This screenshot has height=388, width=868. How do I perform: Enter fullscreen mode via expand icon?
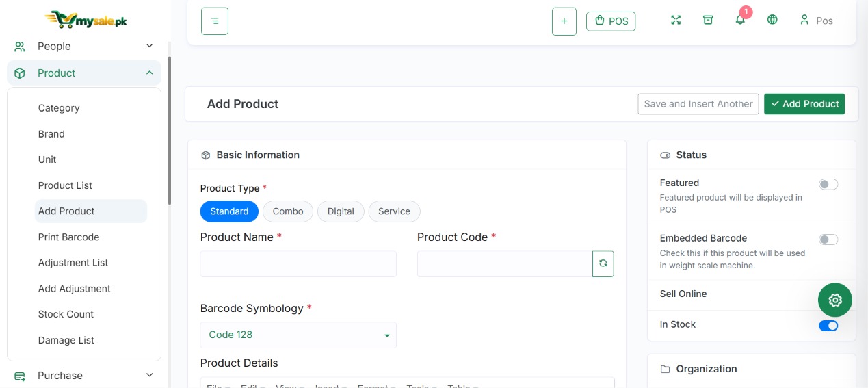click(x=676, y=20)
